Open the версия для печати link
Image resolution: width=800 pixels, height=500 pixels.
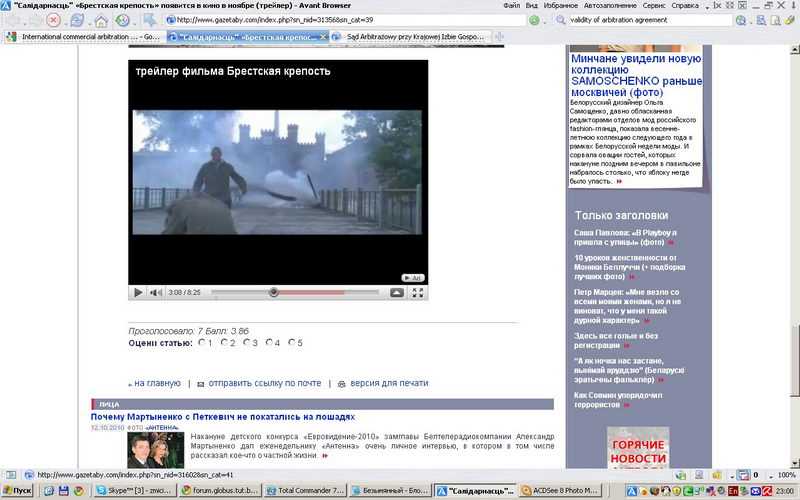coord(389,383)
